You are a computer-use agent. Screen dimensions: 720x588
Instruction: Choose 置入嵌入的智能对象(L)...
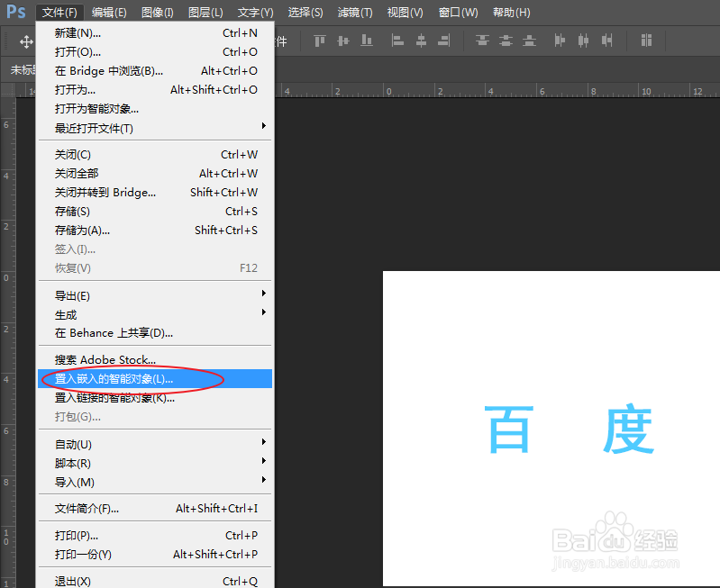point(155,379)
